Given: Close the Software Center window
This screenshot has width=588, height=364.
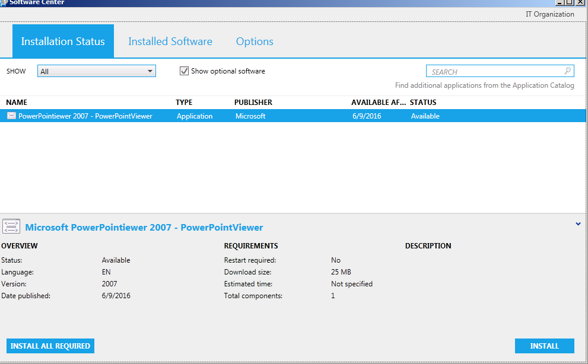Looking at the screenshot, I should tap(579, 2).
